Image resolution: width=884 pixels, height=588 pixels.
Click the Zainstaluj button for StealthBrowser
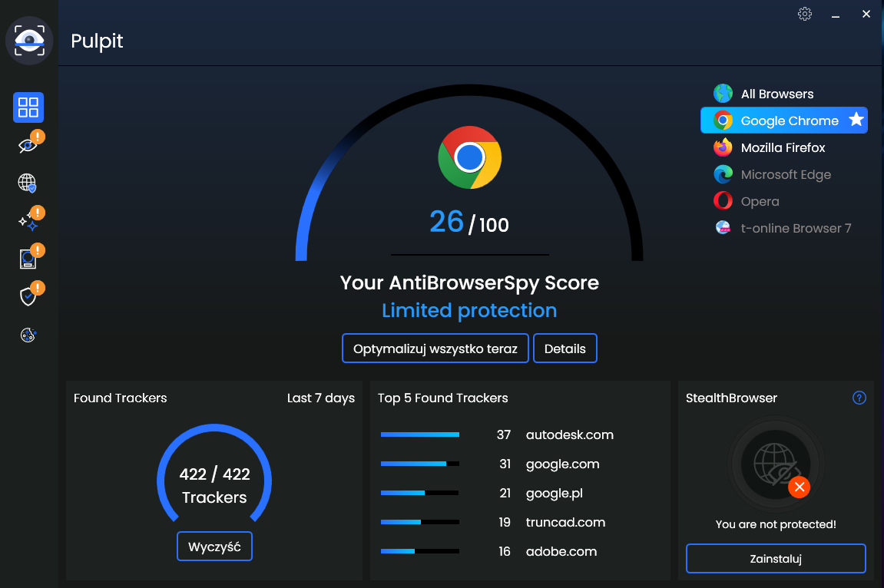coord(776,559)
